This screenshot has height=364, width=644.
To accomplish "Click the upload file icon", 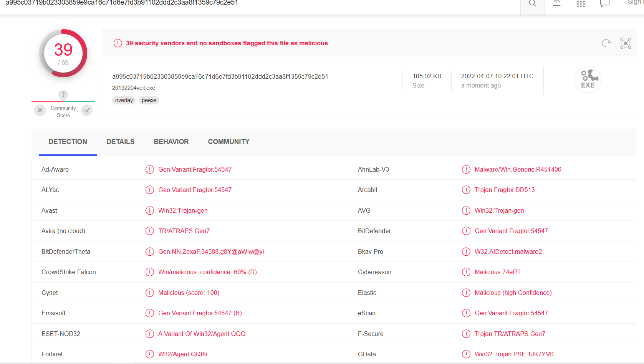I will pyautogui.click(x=557, y=3).
